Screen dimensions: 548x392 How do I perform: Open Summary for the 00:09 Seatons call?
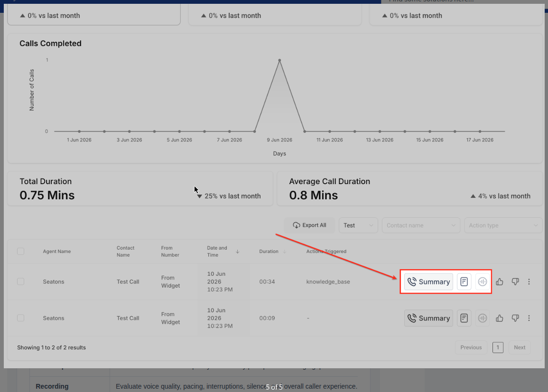pyautogui.click(x=428, y=318)
